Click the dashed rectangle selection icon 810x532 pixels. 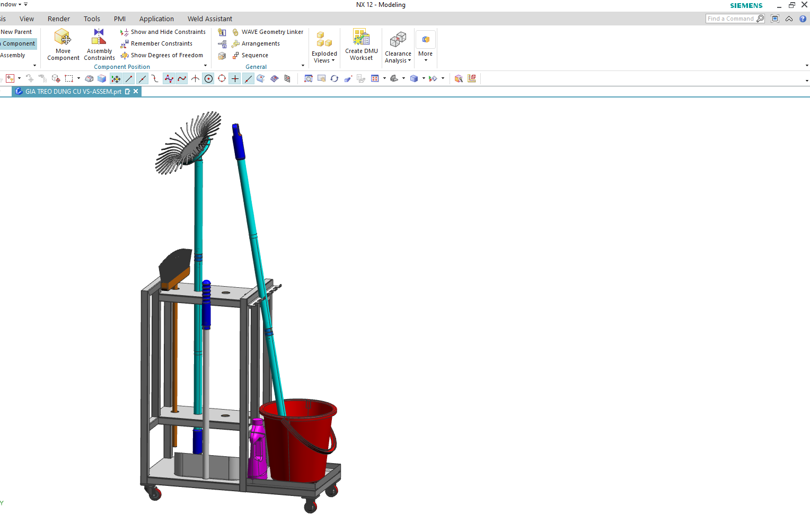(x=69, y=78)
